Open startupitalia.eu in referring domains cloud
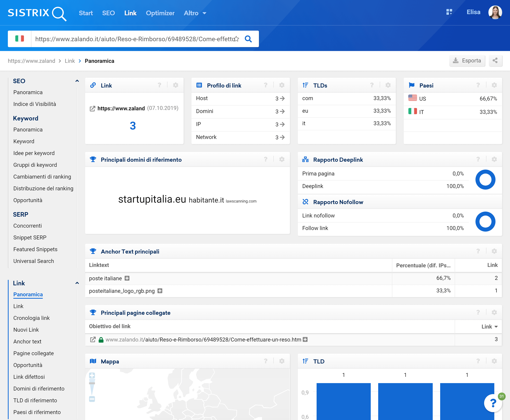This screenshot has width=510, height=420. (152, 199)
